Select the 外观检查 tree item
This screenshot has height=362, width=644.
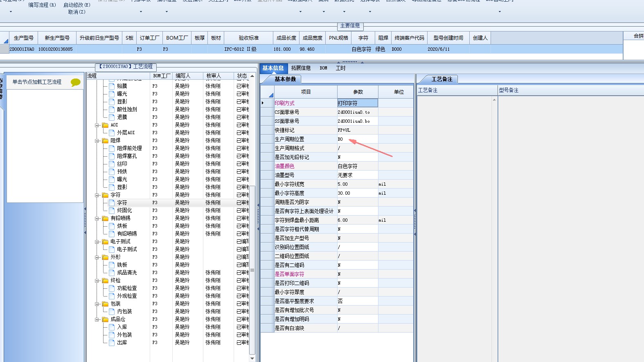pyautogui.click(x=127, y=296)
